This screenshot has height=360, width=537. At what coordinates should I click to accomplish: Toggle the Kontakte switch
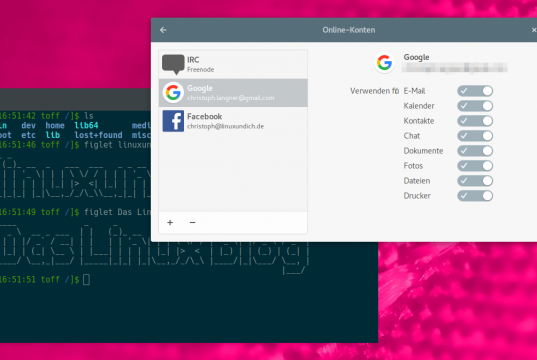tap(475, 121)
